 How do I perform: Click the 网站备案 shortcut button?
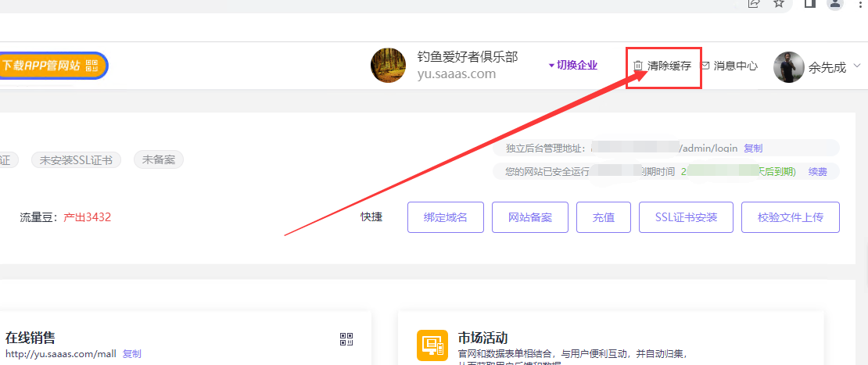[529, 217]
